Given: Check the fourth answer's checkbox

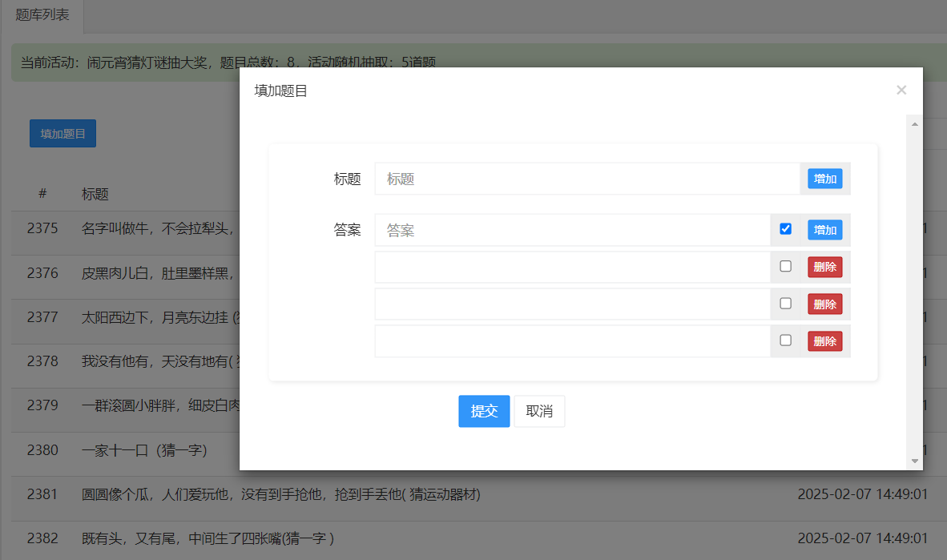Looking at the screenshot, I should click(x=785, y=340).
